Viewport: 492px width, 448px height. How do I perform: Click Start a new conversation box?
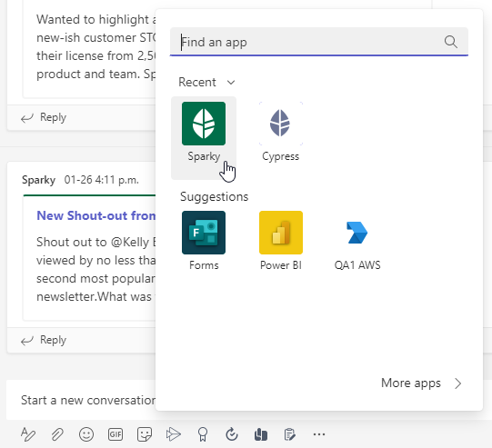(x=81, y=400)
